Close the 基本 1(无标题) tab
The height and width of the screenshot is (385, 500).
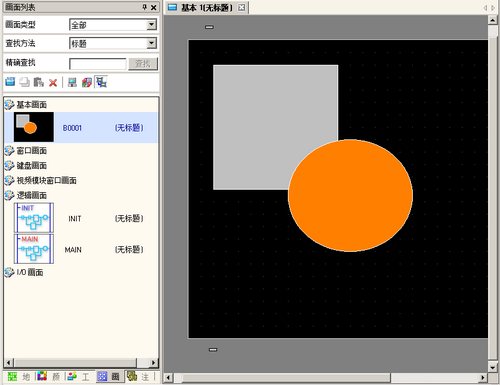(242, 7)
